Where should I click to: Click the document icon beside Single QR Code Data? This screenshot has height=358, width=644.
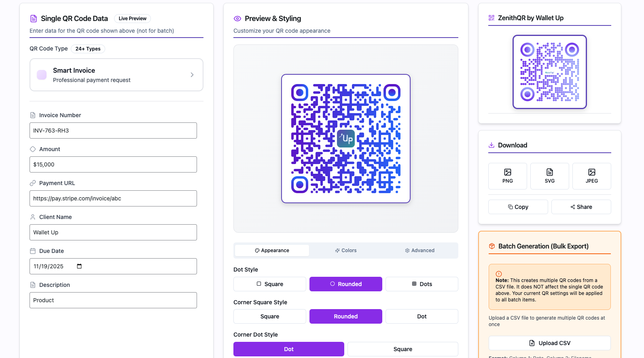[x=34, y=19]
